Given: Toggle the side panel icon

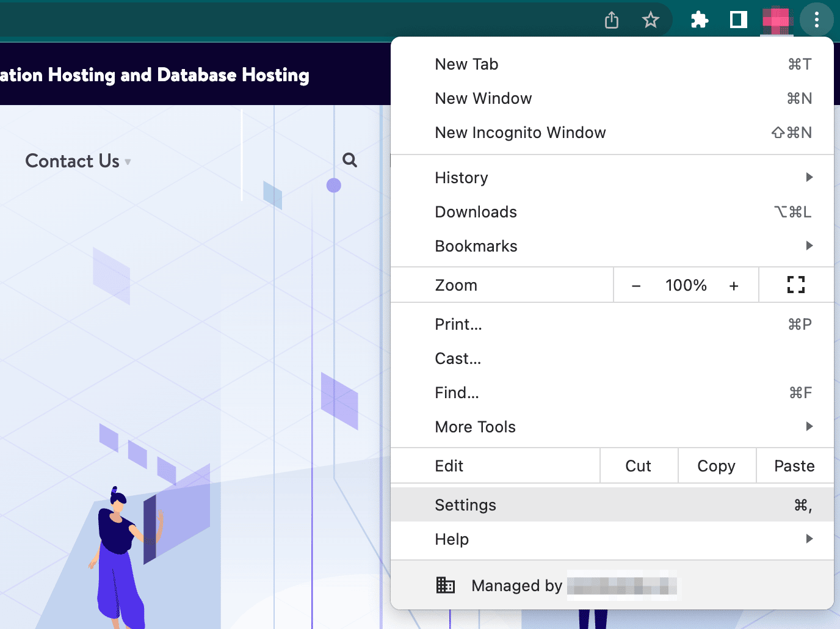Looking at the screenshot, I should [x=739, y=20].
